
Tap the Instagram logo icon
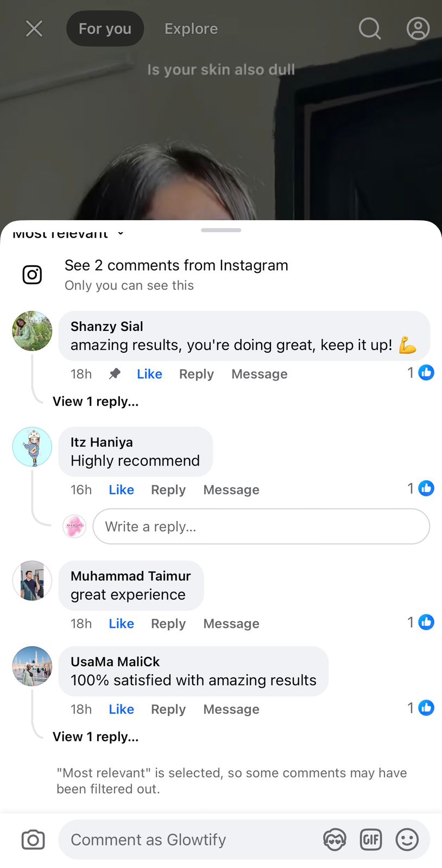pyautogui.click(x=32, y=275)
